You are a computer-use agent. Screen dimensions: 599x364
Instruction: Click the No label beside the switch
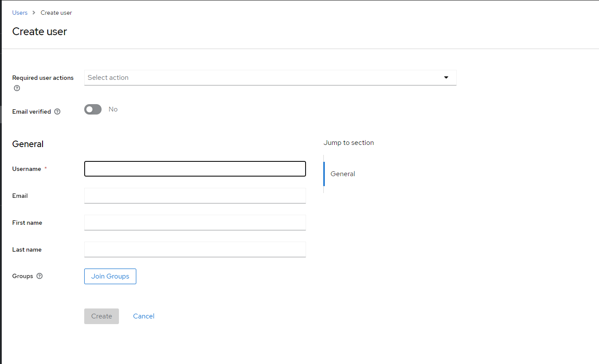(113, 109)
